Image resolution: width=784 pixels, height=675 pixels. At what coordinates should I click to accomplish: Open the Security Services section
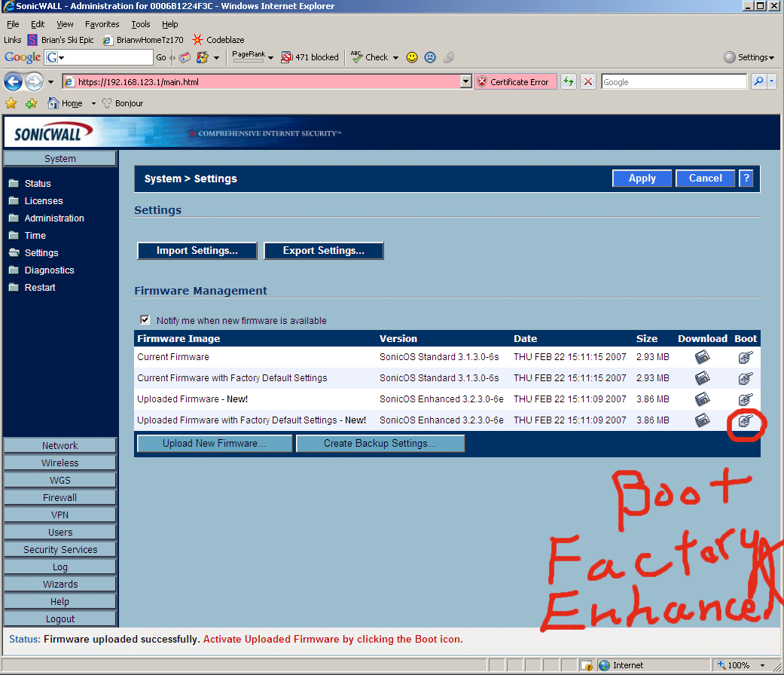(x=60, y=549)
